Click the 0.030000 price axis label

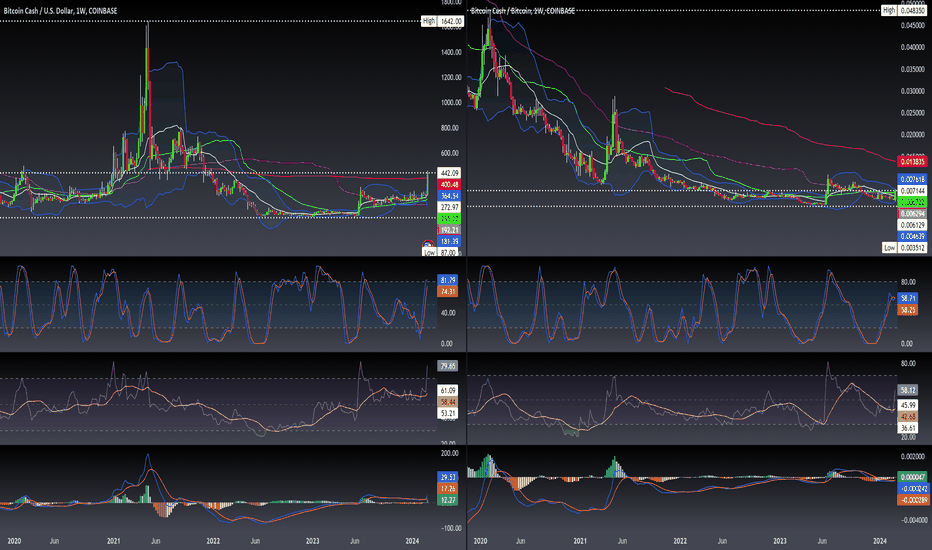[x=912, y=92]
